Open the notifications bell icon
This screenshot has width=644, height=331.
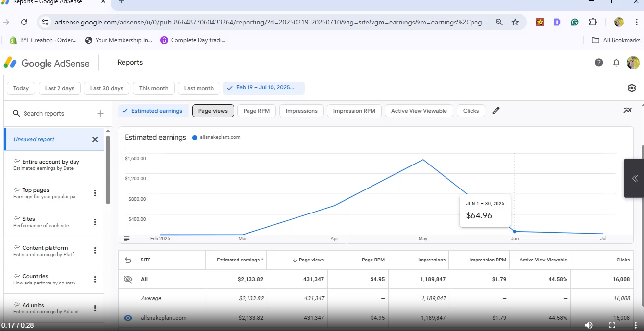point(616,63)
